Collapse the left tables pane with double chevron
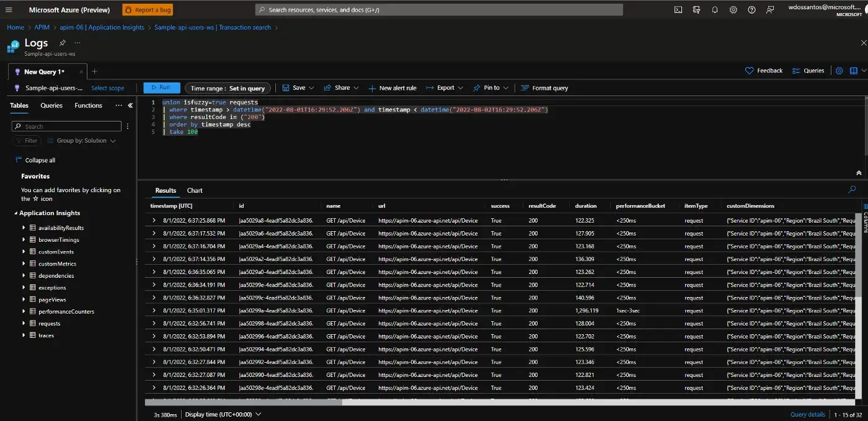The height and width of the screenshot is (421, 868). (130, 105)
